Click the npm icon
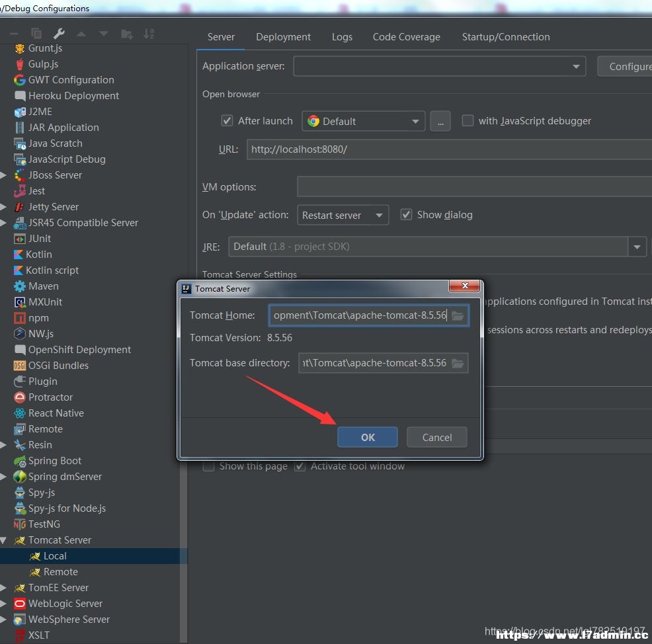This screenshot has width=652, height=644. [x=20, y=318]
